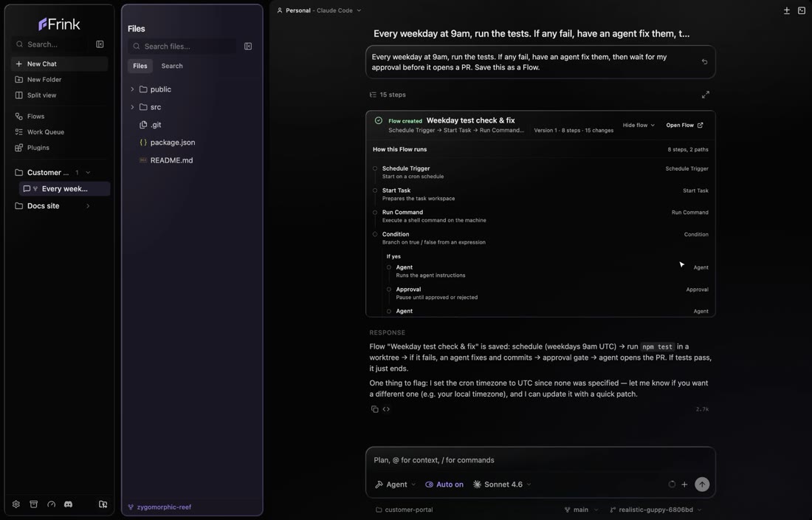Copy the response with the copy icon

coord(374,409)
